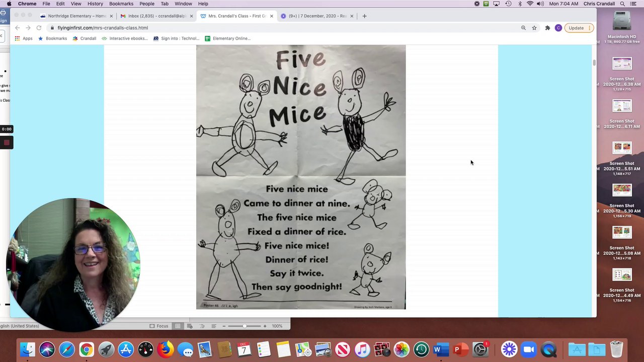
Task: Open Launchpad rocket in the dock
Action: 106,349
